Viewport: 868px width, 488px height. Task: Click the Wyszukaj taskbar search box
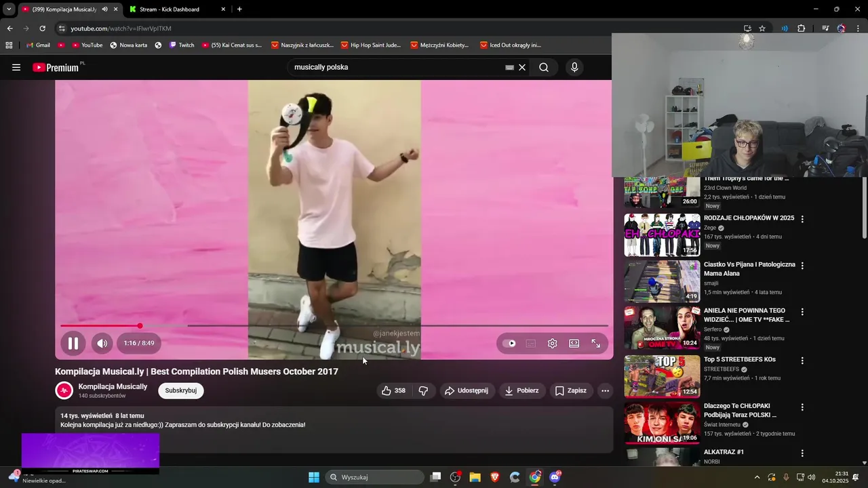(375, 477)
